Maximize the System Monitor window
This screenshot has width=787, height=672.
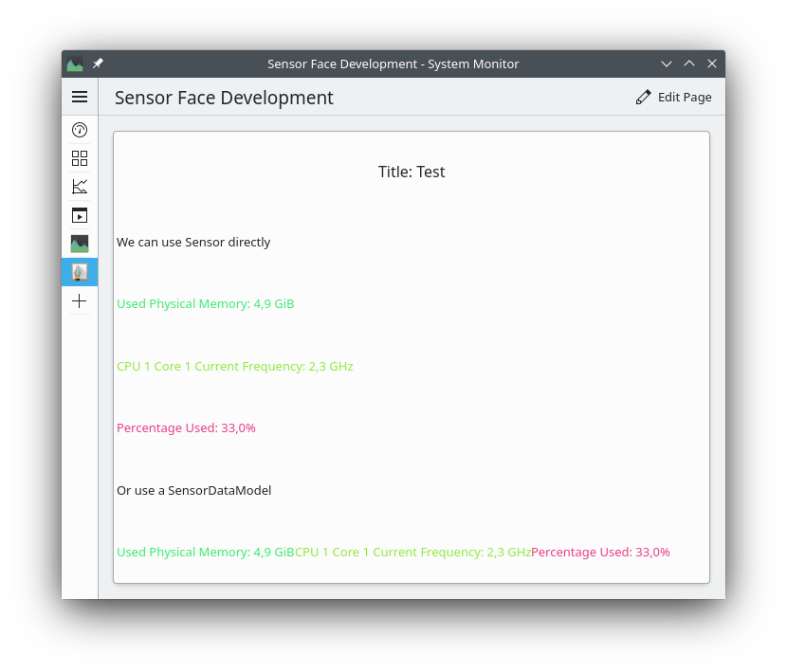[x=689, y=64]
